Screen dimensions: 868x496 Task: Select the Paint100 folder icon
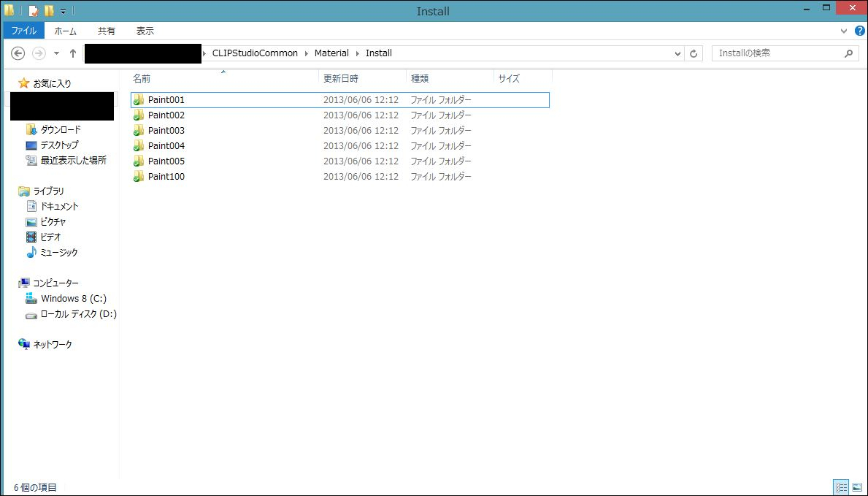[x=139, y=177]
